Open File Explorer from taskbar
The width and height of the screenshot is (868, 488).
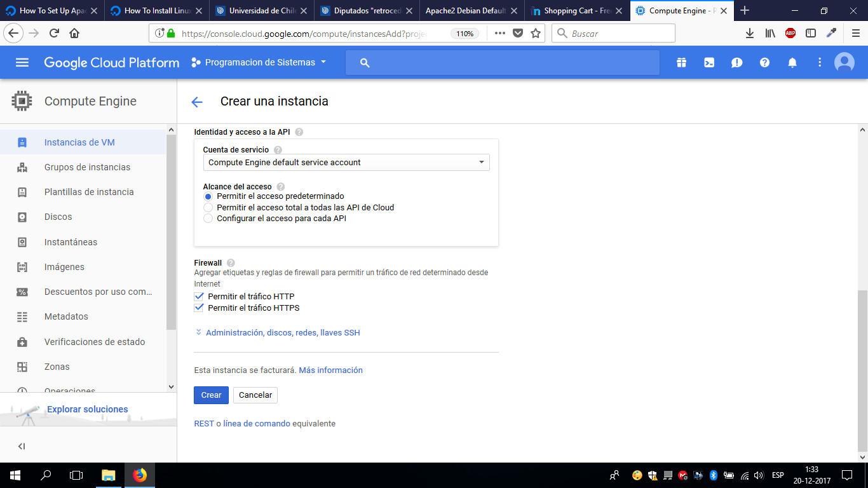point(109,475)
